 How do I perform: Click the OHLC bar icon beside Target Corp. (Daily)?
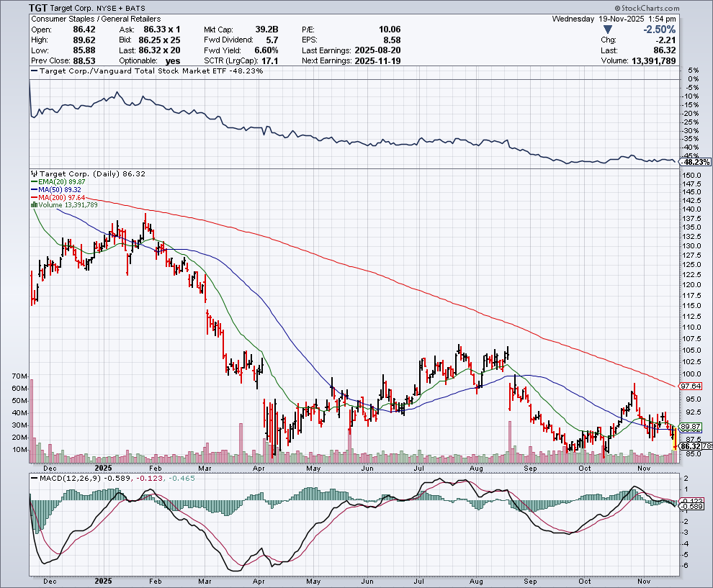34,173
